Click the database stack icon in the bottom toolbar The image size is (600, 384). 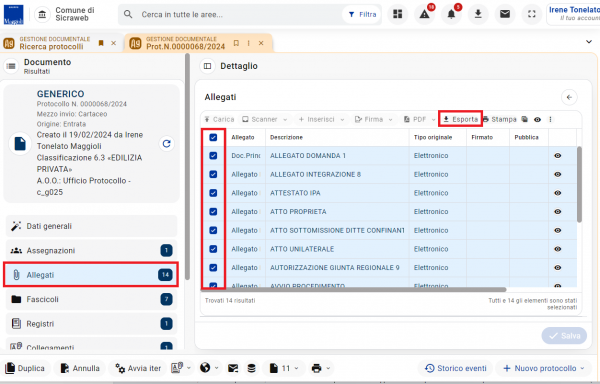click(251, 368)
